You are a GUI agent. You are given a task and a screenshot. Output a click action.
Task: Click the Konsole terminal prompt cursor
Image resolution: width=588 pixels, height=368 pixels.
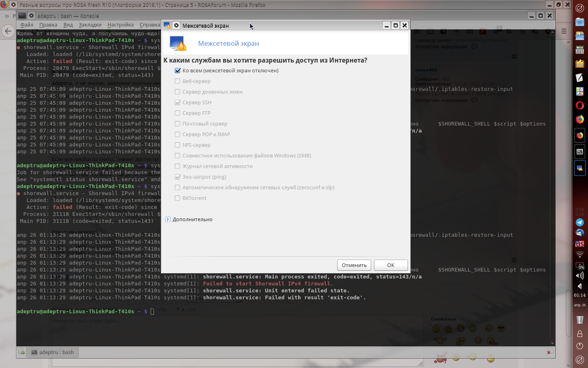click(152, 312)
